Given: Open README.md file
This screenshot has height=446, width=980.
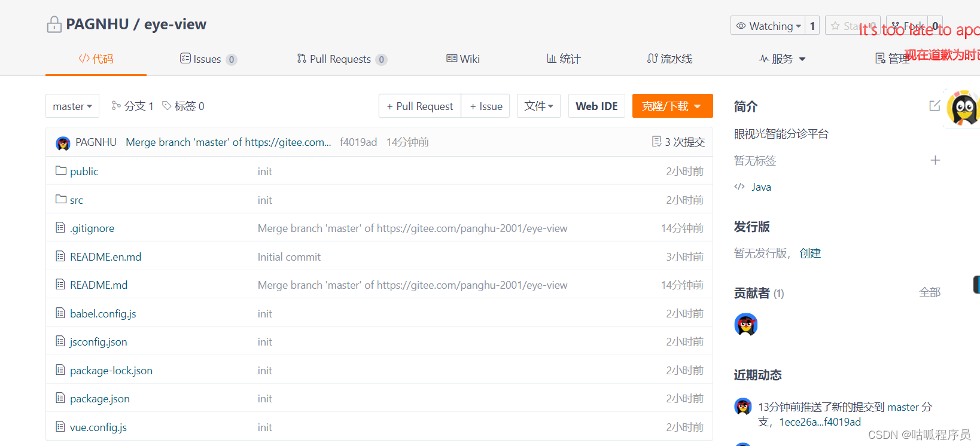Looking at the screenshot, I should pos(99,285).
